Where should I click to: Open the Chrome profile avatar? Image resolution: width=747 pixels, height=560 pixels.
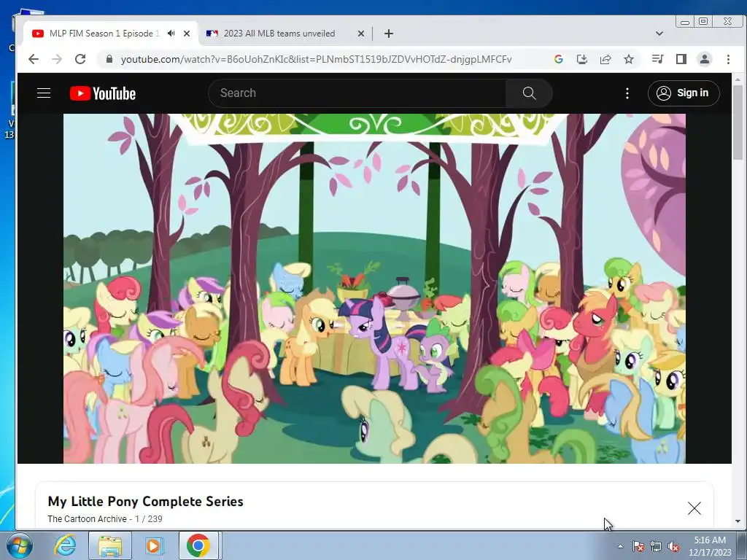point(705,59)
